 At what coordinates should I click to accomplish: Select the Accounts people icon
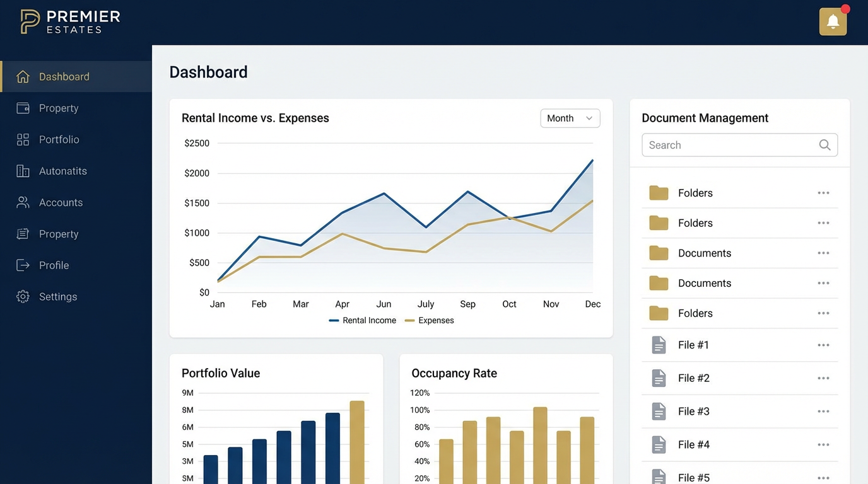(x=21, y=202)
